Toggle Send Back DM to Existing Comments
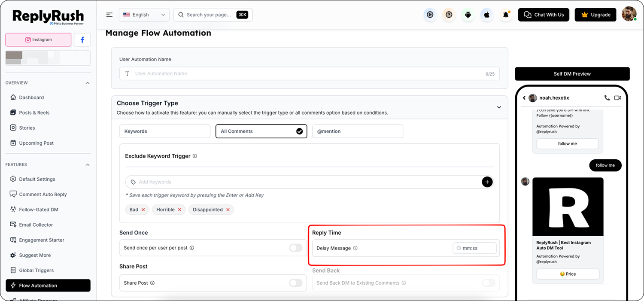The image size is (644, 301). 489,283
